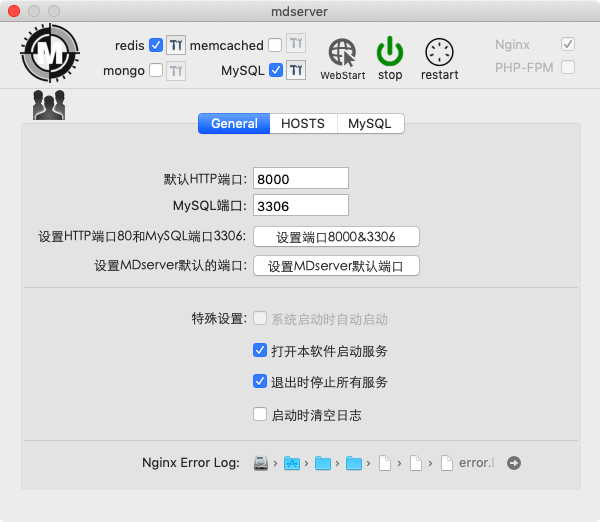Toggle the PHP-FPM checkbox
Image resolution: width=600 pixels, height=522 pixels.
tap(568, 67)
